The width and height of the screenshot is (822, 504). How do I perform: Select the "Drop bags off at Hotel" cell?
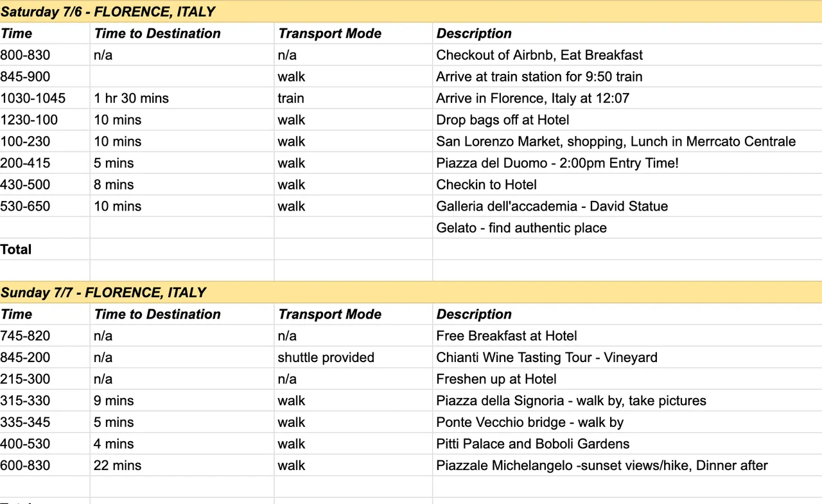pos(503,120)
